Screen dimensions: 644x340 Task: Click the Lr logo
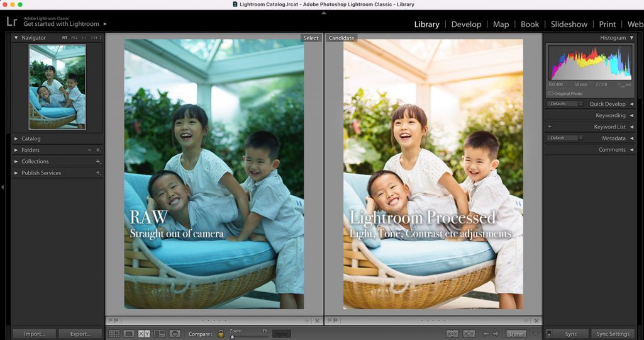pos(11,21)
